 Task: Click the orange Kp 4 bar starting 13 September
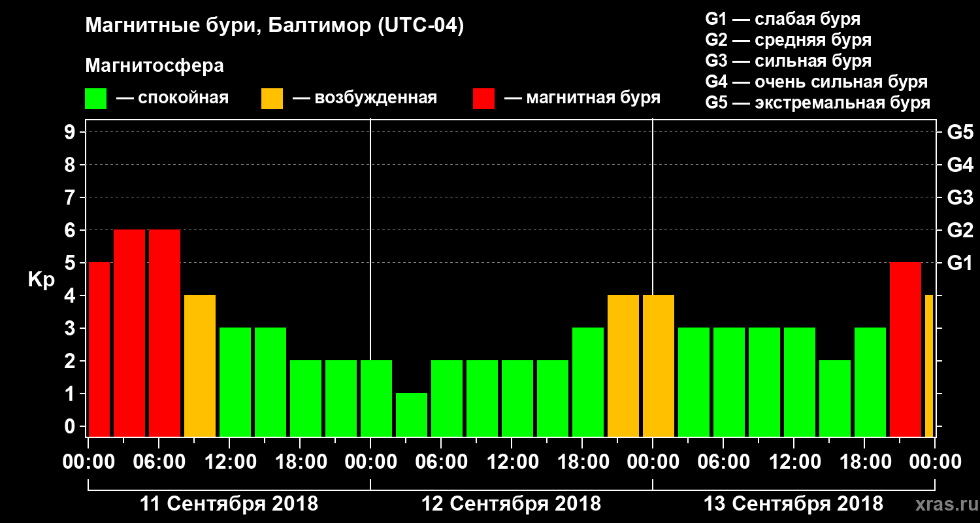[659, 366]
